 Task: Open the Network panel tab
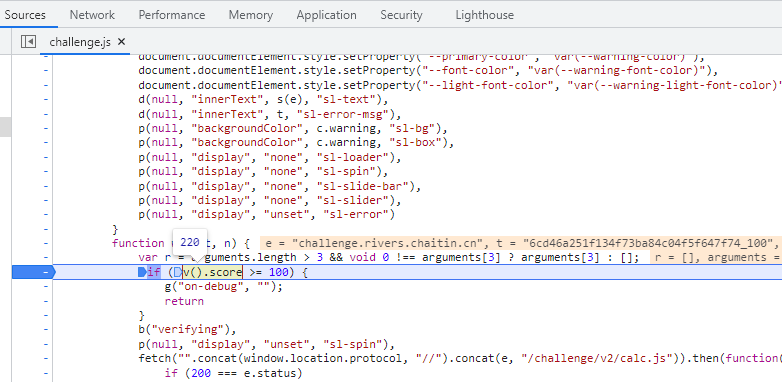[92, 15]
